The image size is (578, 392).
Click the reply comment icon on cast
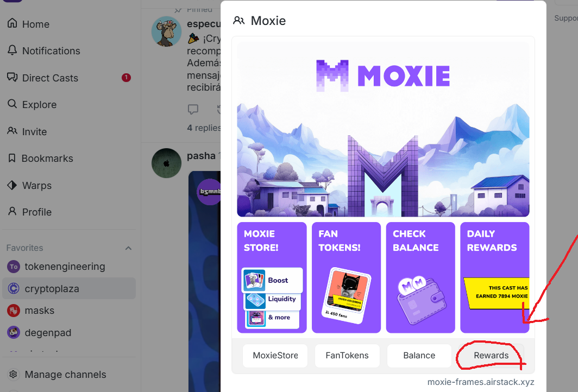coord(193,109)
